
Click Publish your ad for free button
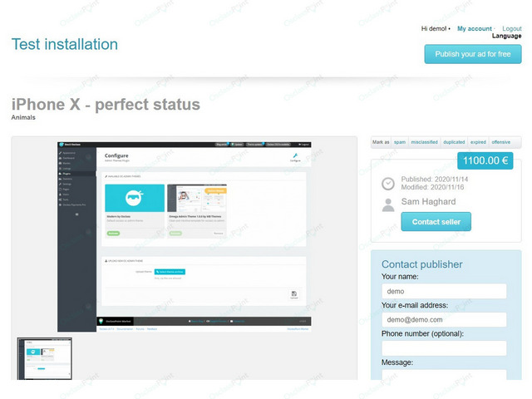pos(473,54)
